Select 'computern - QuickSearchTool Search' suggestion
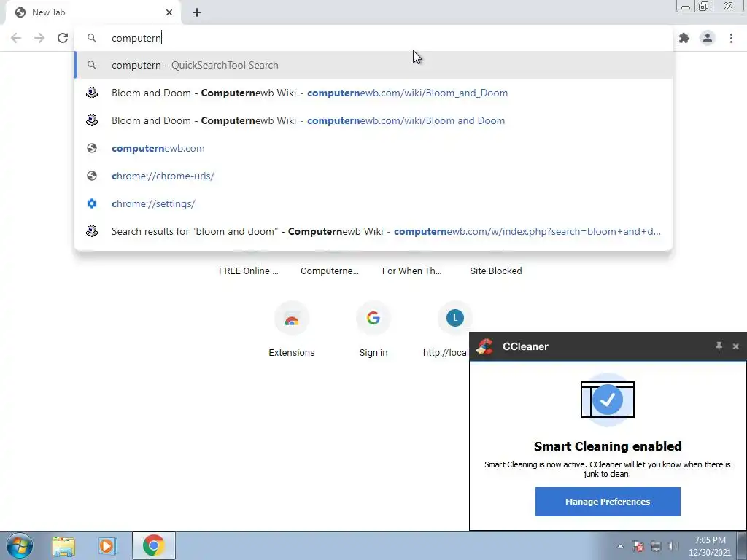This screenshot has width=747, height=560. (x=373, y=65)
